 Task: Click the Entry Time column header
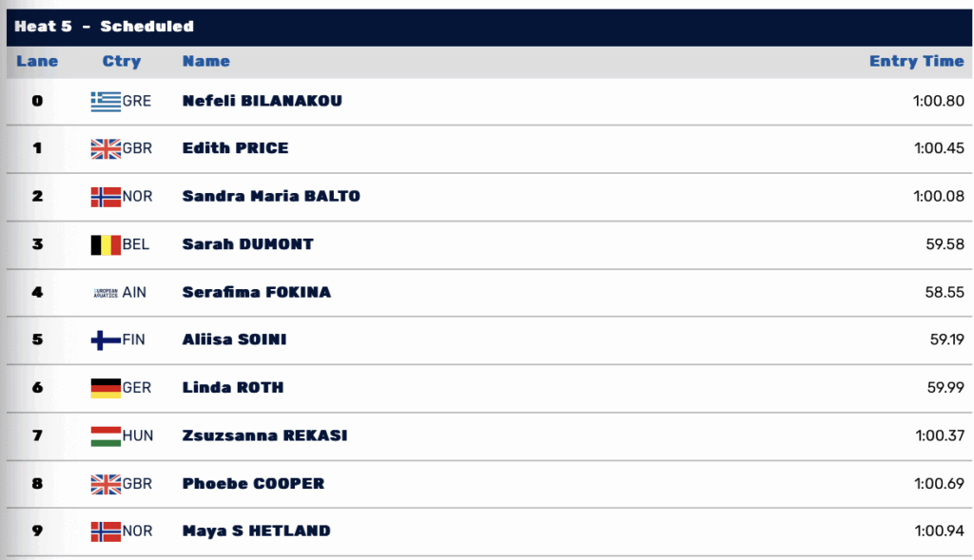(916, 61)
